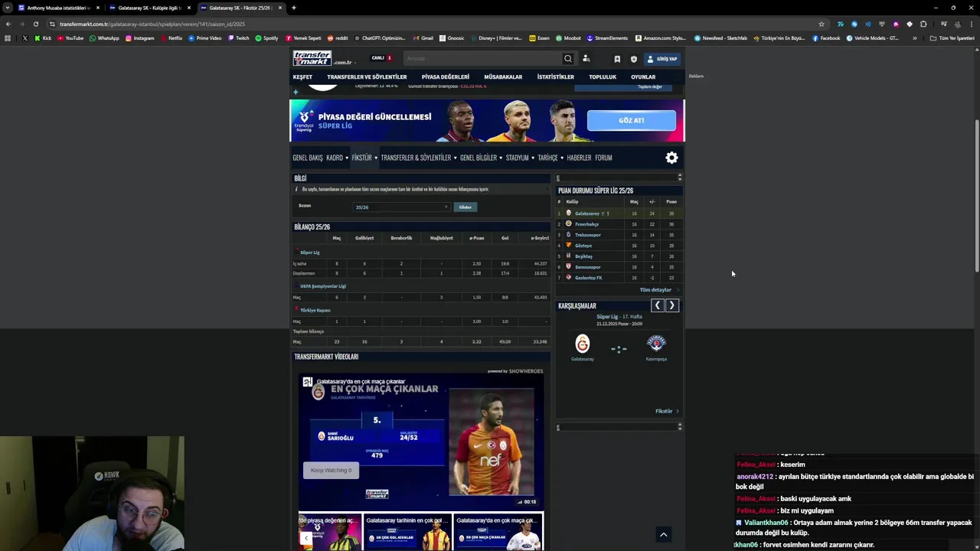Open the Süper Lig competition link
The height and width of the screenshot is (551, 980).
click(309, 253)
